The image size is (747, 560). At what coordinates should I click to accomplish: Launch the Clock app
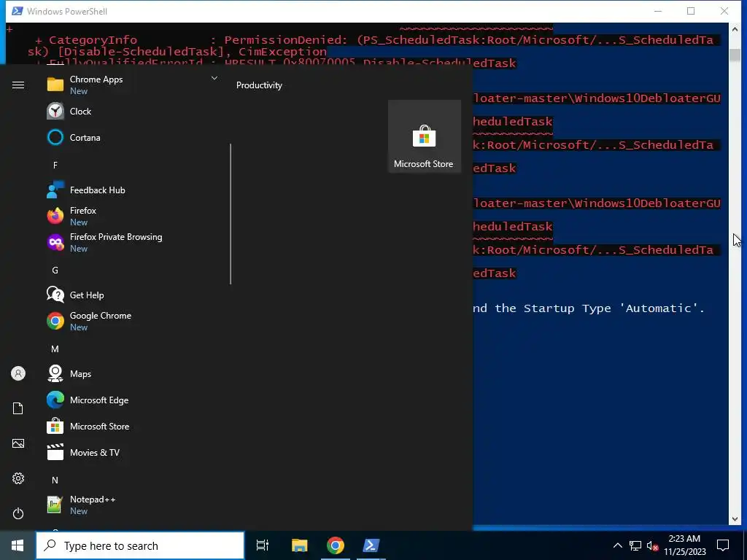click(131, 112)
